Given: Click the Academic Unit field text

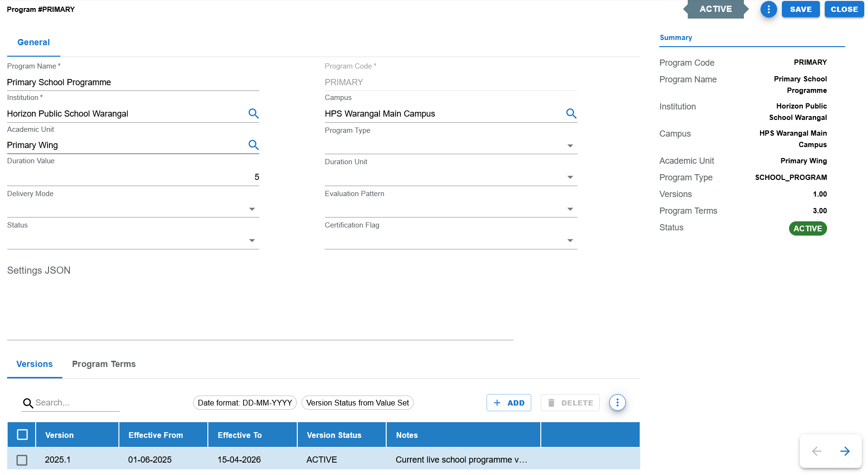Looking at the screenshot, I should pyautogui.click(x=32, y=145).
